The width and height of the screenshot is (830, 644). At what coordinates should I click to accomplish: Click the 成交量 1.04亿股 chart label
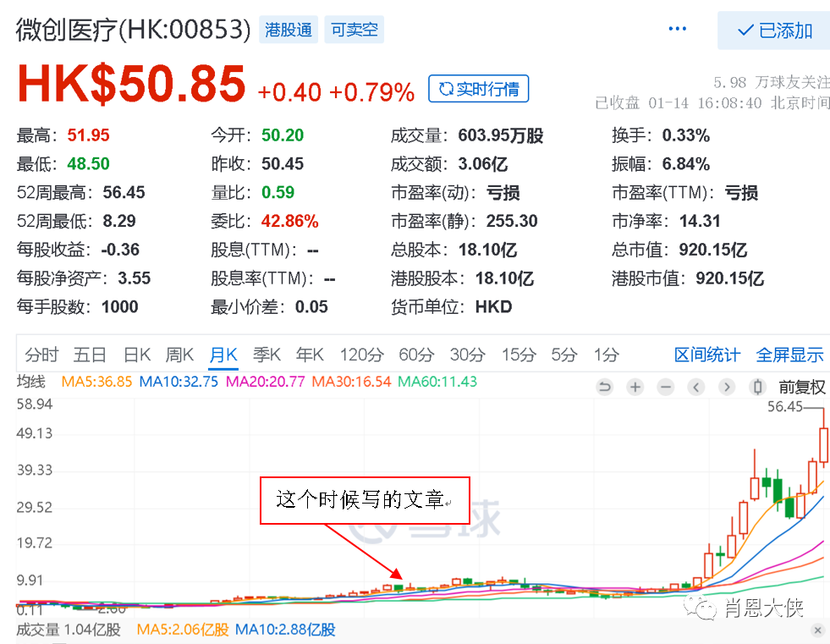(x=69, y=630)
